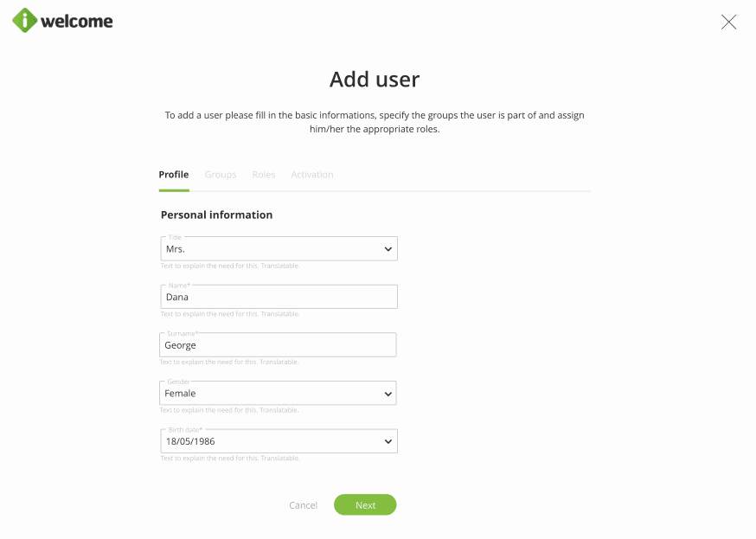This screenshot has height=539, width=756.
Task: Click the Personal information section heading
Action: coord(216,215)
